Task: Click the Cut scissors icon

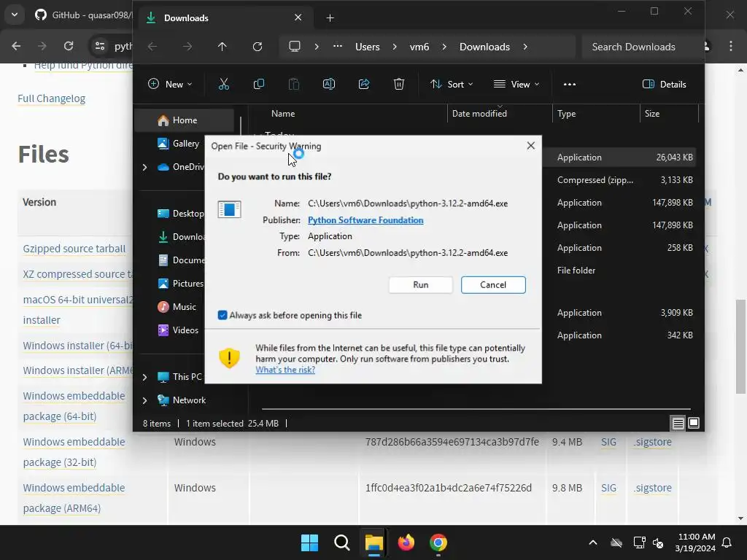Action: pos(223,85)
